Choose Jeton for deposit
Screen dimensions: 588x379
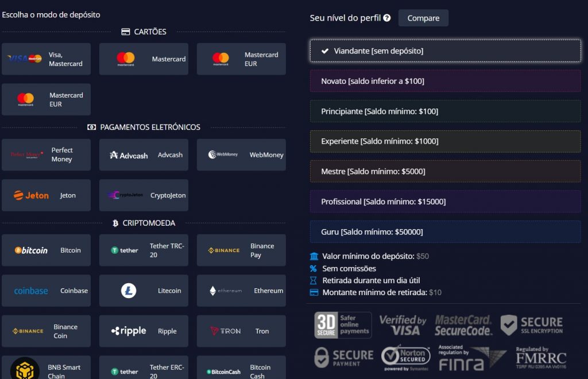pyautogui.click(x=46, y=195)
